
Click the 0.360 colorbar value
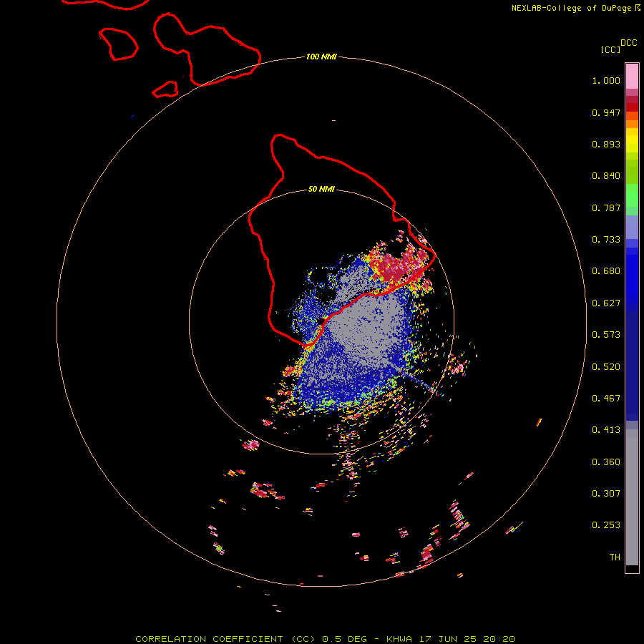coord(606,462)
